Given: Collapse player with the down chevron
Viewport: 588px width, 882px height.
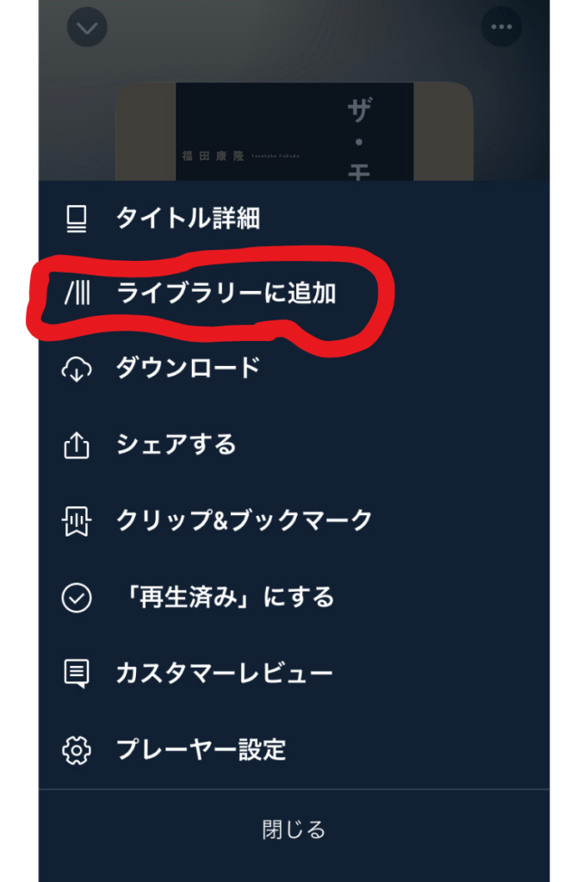Looking at the screenshot, I should click(87, 27).
